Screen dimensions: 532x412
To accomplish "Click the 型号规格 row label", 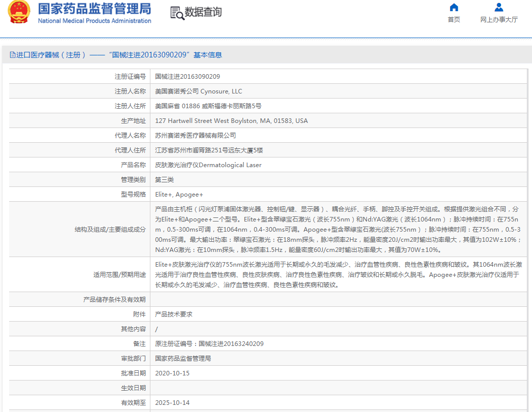I will click(133, 195).
